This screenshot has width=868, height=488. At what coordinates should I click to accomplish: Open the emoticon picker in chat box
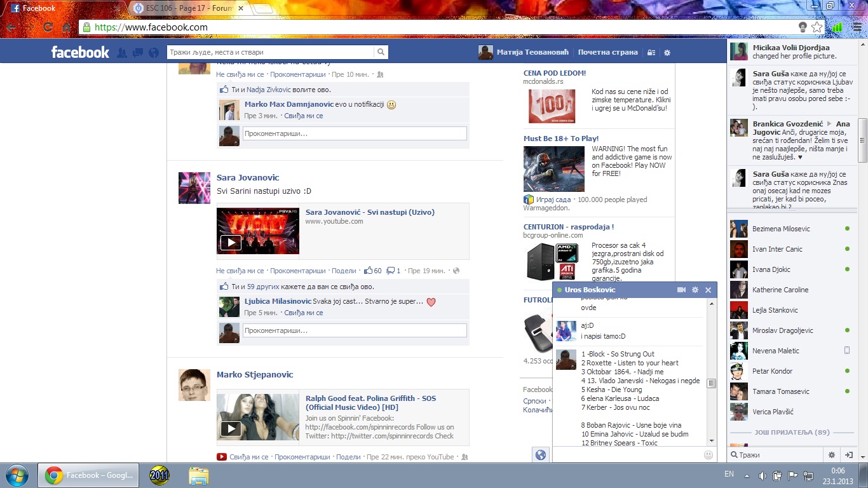[x=709, y=455]
